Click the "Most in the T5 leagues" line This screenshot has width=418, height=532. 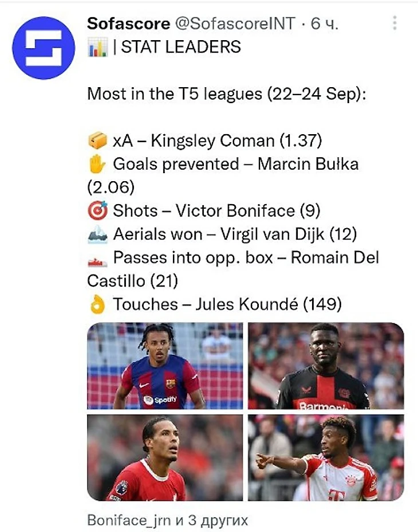click(x=226, y=94)
